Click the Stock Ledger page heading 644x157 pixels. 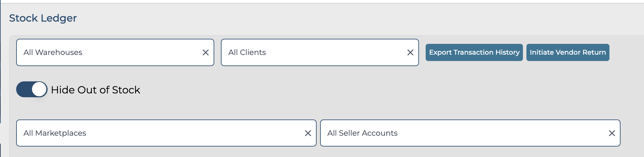click(x=43, y=18)
